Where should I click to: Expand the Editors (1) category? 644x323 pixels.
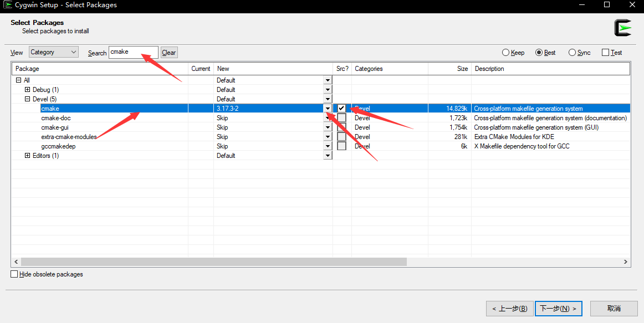click(x=28, y=156)
